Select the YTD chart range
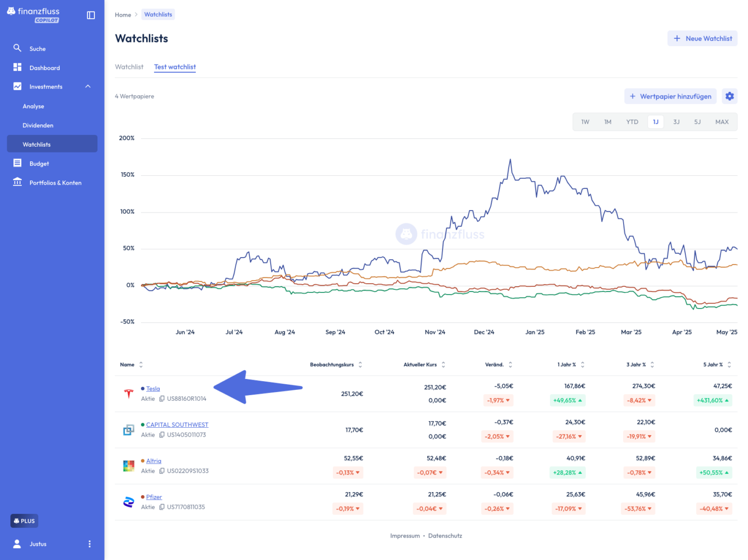Image resolution: width=748 pixels, height=560 pixels. pos(632,122)
